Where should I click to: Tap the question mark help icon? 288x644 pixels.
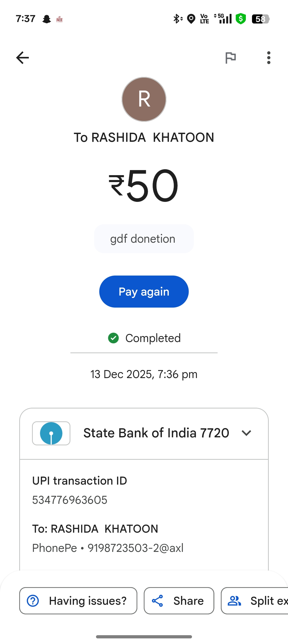pos(33,601)
